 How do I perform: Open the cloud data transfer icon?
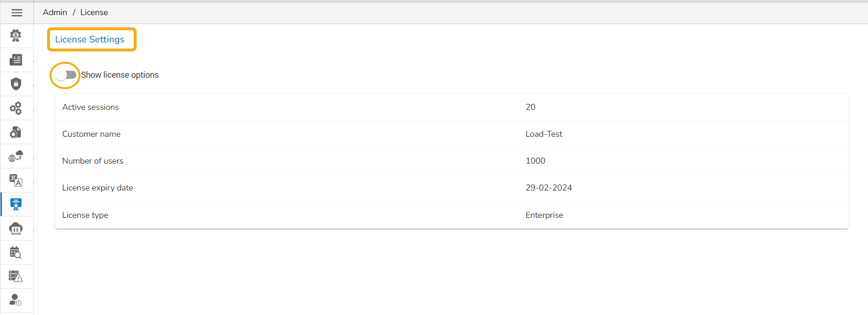[16, 228]
